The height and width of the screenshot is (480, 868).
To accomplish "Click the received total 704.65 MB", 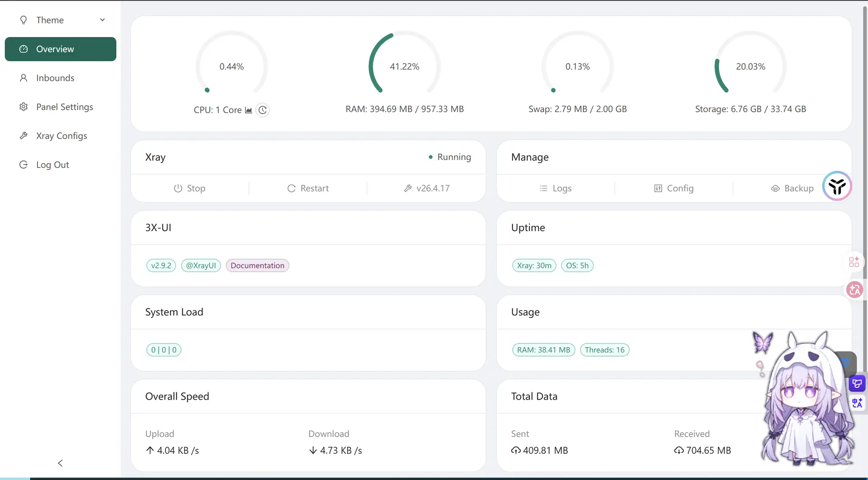I will [x=703, y=451].
